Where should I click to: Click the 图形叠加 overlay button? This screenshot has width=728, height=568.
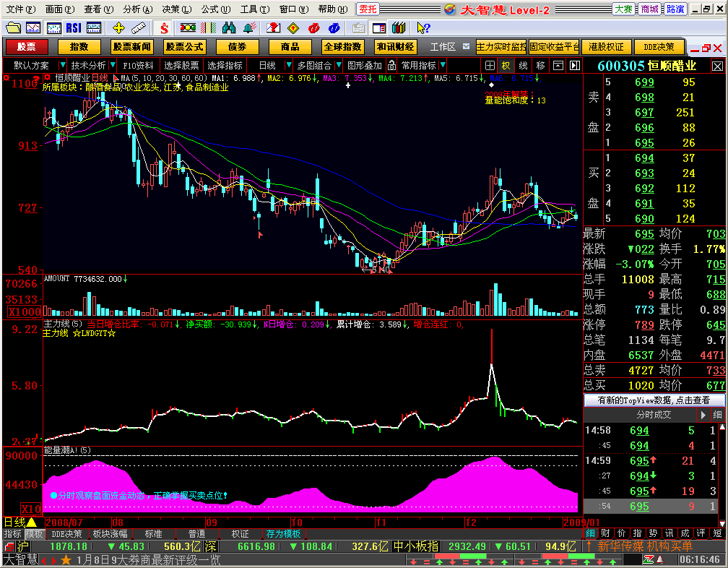[365, 66]
